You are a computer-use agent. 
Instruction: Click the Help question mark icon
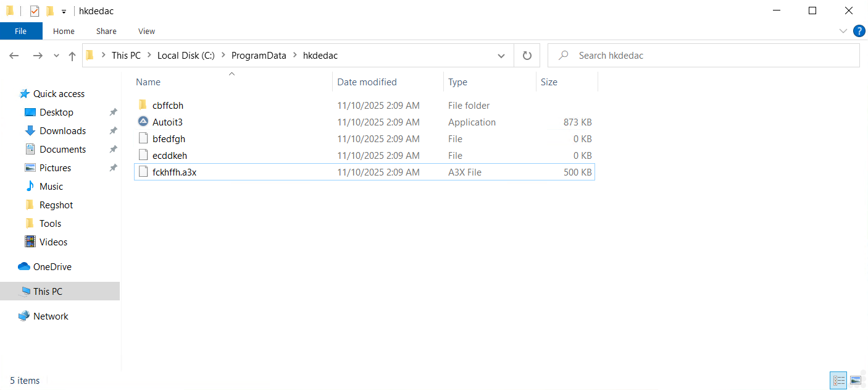tap(859, 31)
